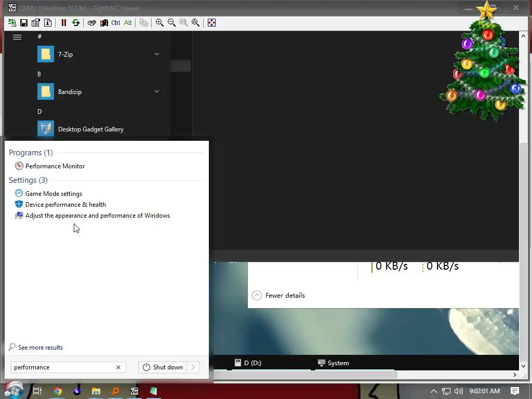Open the Connection options icon

click(36, 23)
